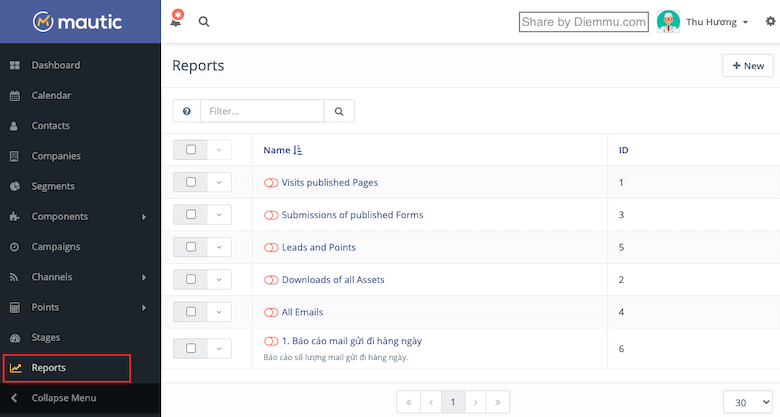Viewport: 780px width, 417px height.
Task: Check the box for Submissions of published Forms
Action: pyautogui.click(x=191, y=214)
